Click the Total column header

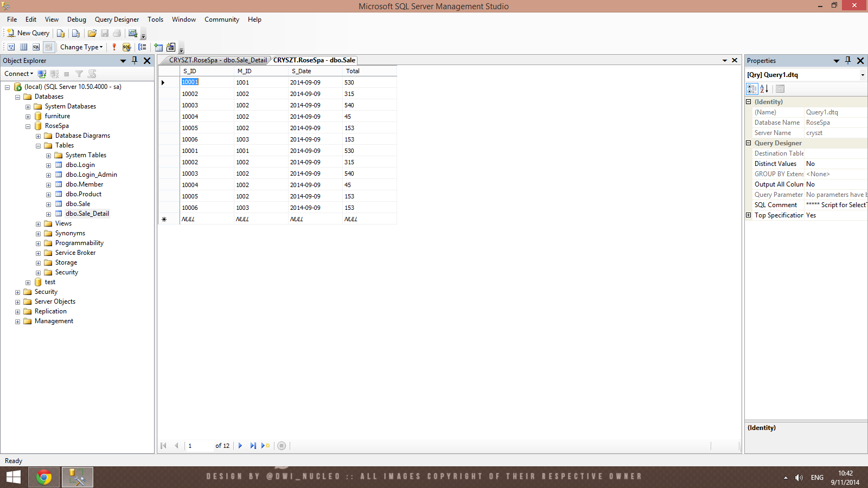(x=369, y=71)
